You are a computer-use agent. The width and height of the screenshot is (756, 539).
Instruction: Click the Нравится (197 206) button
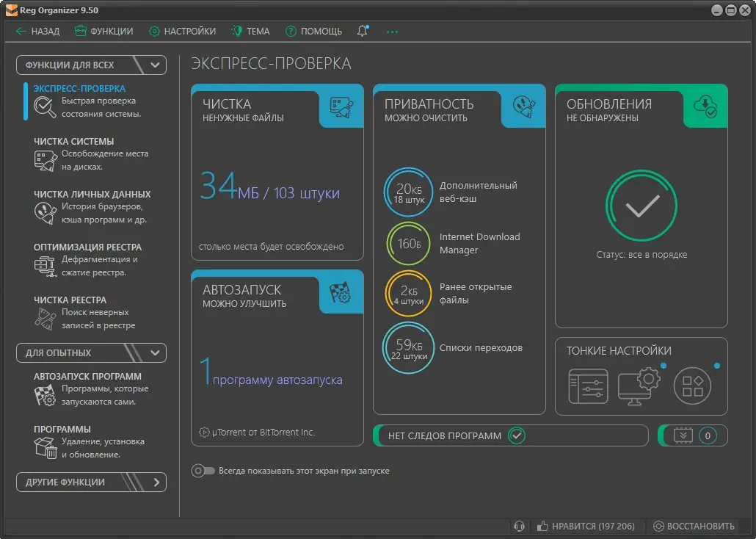(586, 526)
